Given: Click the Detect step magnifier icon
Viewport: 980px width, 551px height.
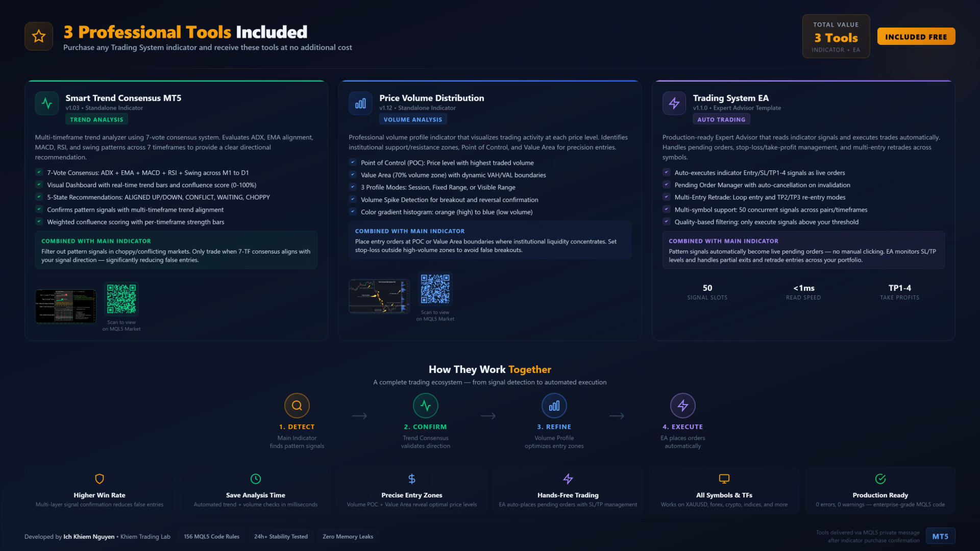Looking at the screenshot, I should 297,406.
